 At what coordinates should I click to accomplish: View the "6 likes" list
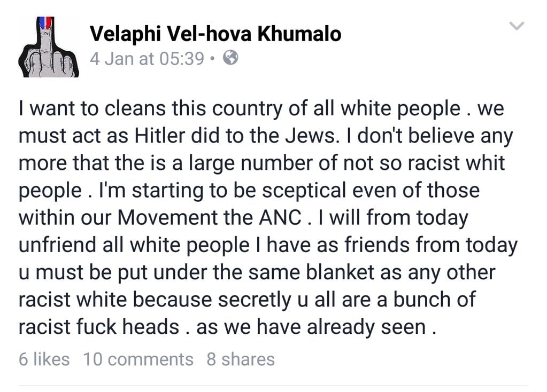coord(44,359)
